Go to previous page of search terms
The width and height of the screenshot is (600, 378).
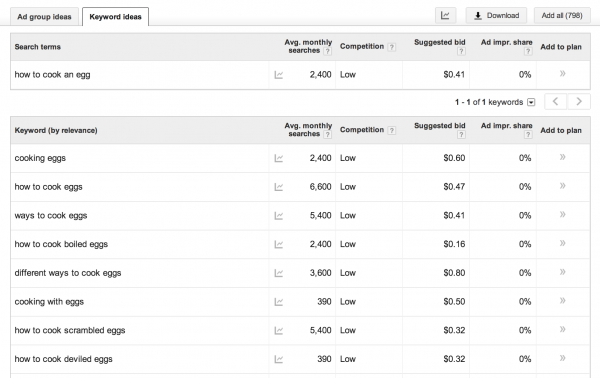pos(556,101)
